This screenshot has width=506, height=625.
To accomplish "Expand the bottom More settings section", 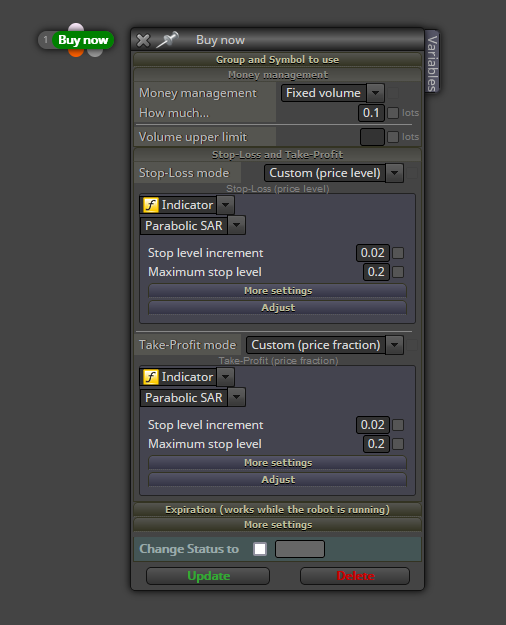I will (278, 525).
